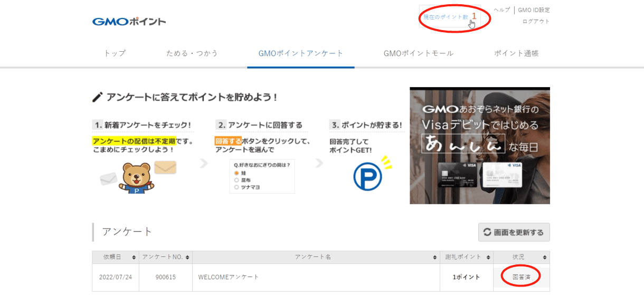Open the GMOあおぞらネット銀行 Visa debit banner
Viewport: 644px width, 295px height.
click(479, 146)
